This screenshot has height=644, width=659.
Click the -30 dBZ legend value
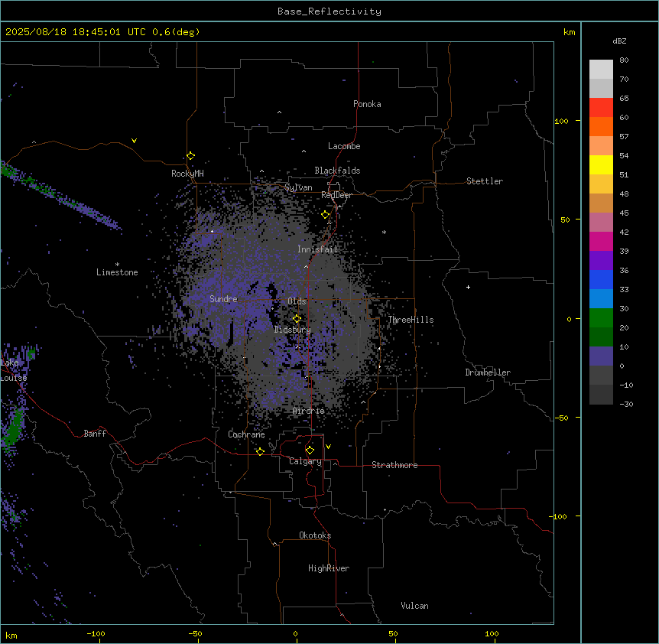(x=626, y=404)
